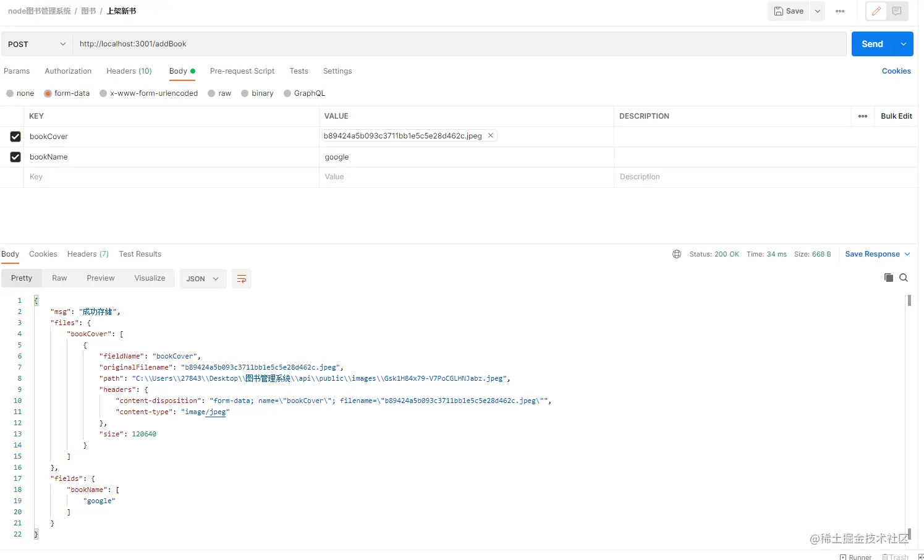Send the addBook request
The image size is (924, 560).
873,44
